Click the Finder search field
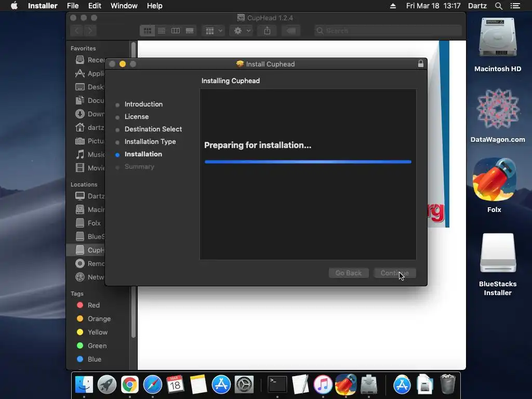Viewport: 532px width, 399px height. tap(388, 31)
